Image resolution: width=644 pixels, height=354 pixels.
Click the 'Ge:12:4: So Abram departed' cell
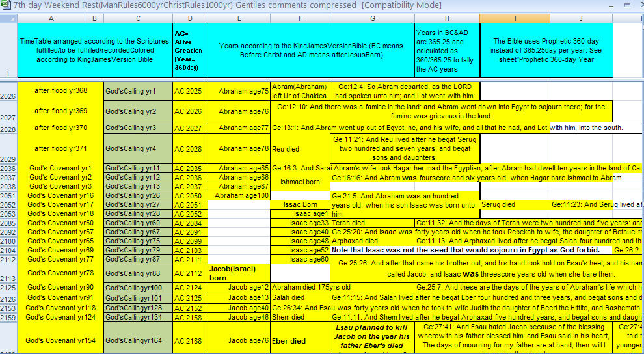[x=405, y=90]
